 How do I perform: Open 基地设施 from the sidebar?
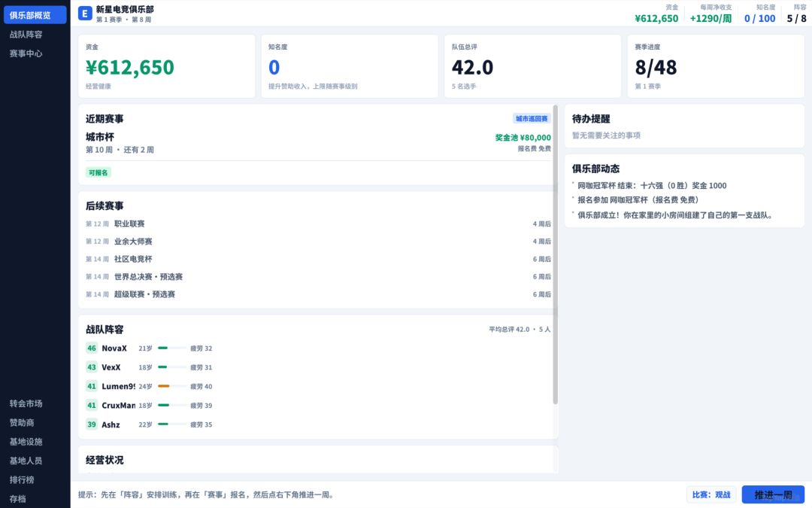(35, 442)
